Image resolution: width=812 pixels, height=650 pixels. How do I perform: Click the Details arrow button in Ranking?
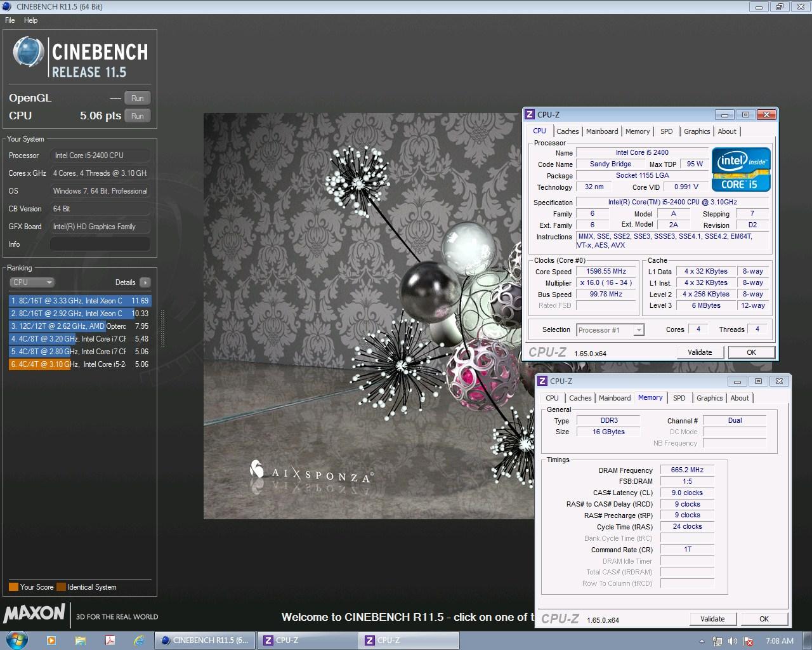(145, 282)
